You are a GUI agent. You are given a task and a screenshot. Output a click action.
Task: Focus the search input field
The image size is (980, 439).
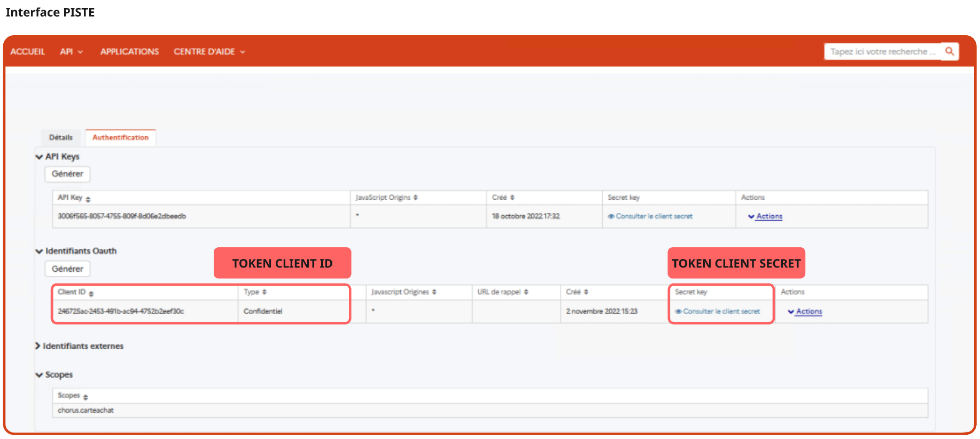tap(882, 52)
